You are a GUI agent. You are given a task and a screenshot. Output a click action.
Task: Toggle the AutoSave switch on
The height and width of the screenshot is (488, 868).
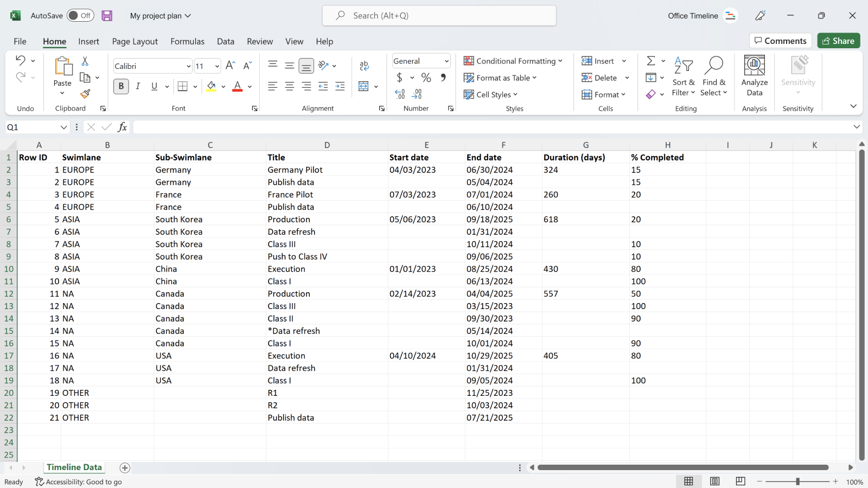click(x=80, y=16)
